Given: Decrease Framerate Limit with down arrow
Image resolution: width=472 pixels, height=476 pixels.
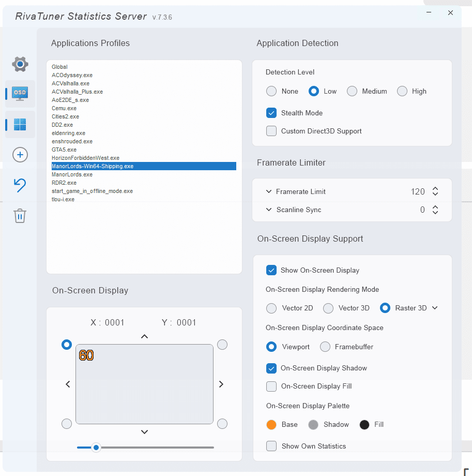Looking at the screenshot, I should [x=435, y=194].
